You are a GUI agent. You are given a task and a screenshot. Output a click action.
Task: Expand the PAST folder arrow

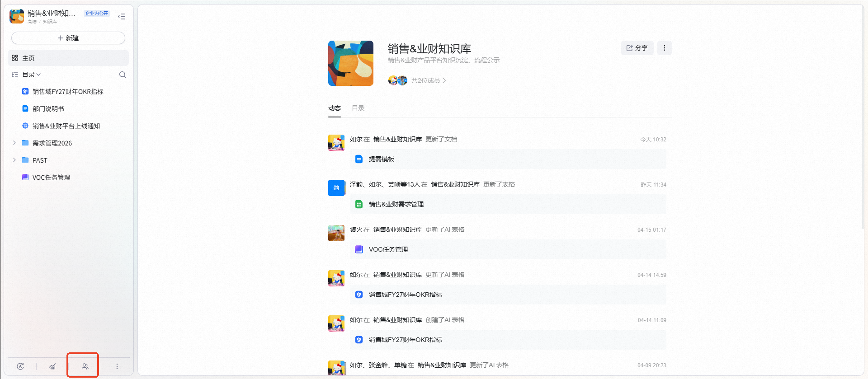click(14, 160)
